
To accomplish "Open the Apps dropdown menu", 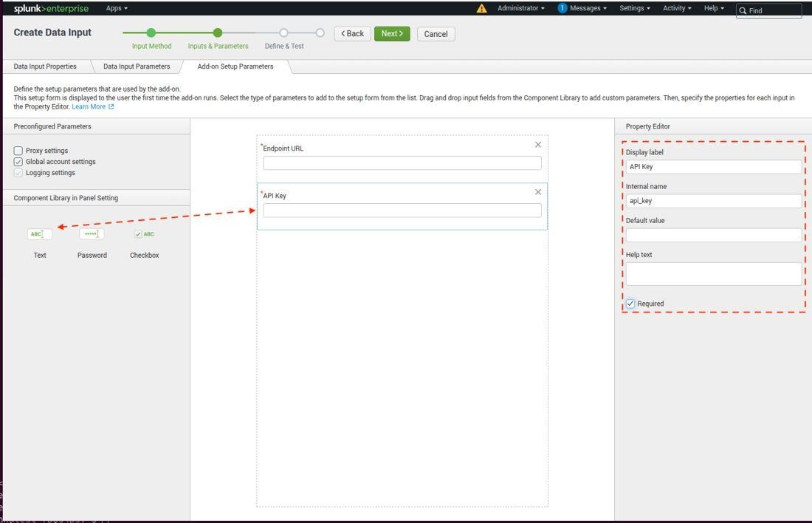I will point(117,8).
